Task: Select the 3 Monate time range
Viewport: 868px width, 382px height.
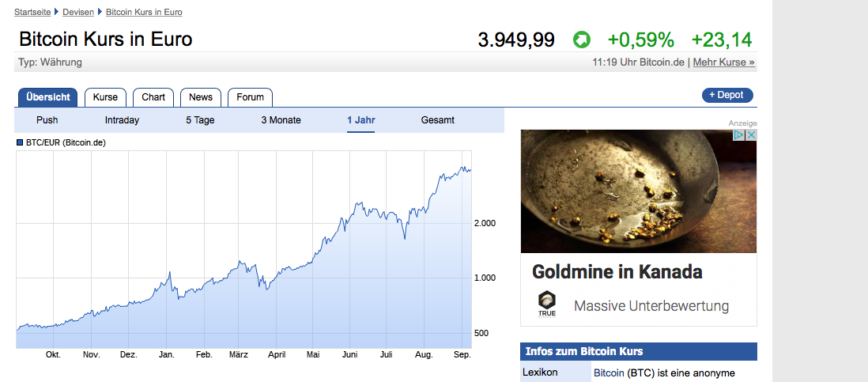Action: (x=281, y=120)
